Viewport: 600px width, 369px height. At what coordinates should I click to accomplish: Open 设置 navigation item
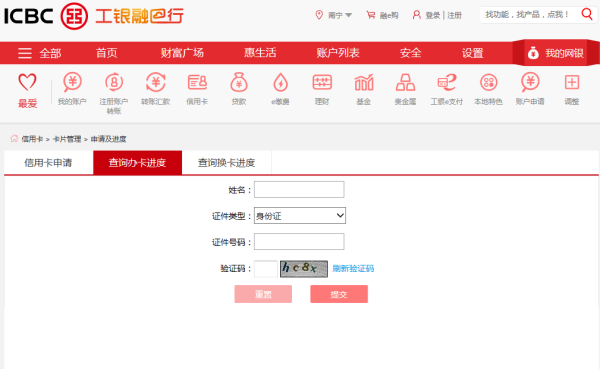pos(473,53)
